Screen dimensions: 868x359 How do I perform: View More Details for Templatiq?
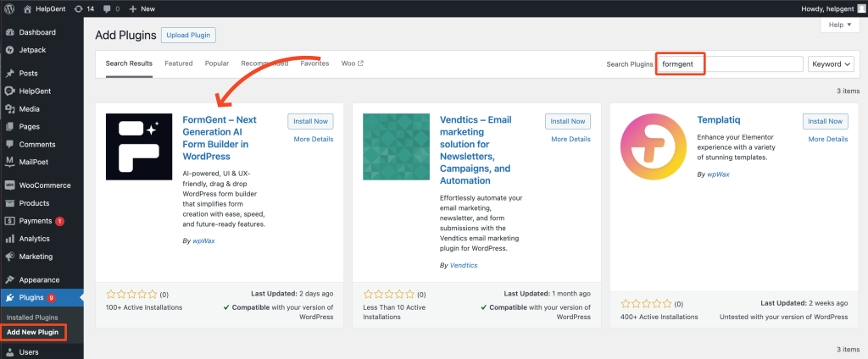[828, 139]
